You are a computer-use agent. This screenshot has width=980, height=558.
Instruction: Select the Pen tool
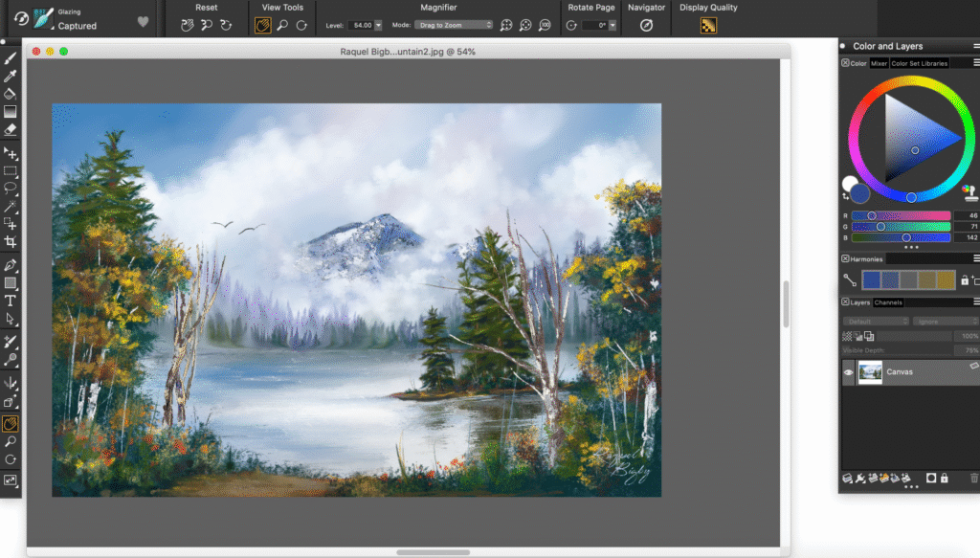coord(10,265)
